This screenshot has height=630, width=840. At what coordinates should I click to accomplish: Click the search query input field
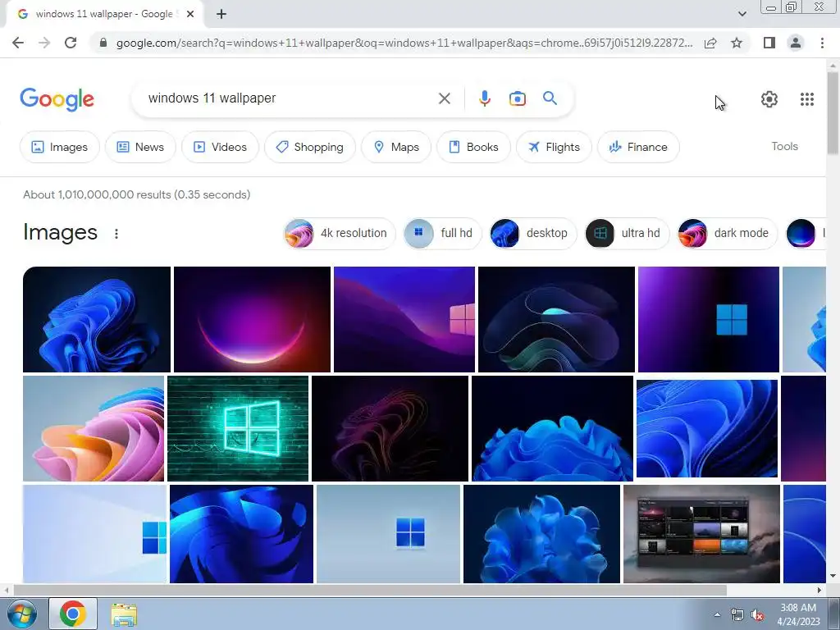(x=290, y=98)
